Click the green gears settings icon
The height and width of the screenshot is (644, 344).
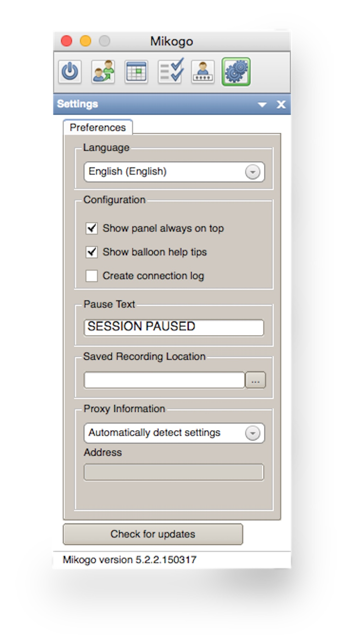236,72
